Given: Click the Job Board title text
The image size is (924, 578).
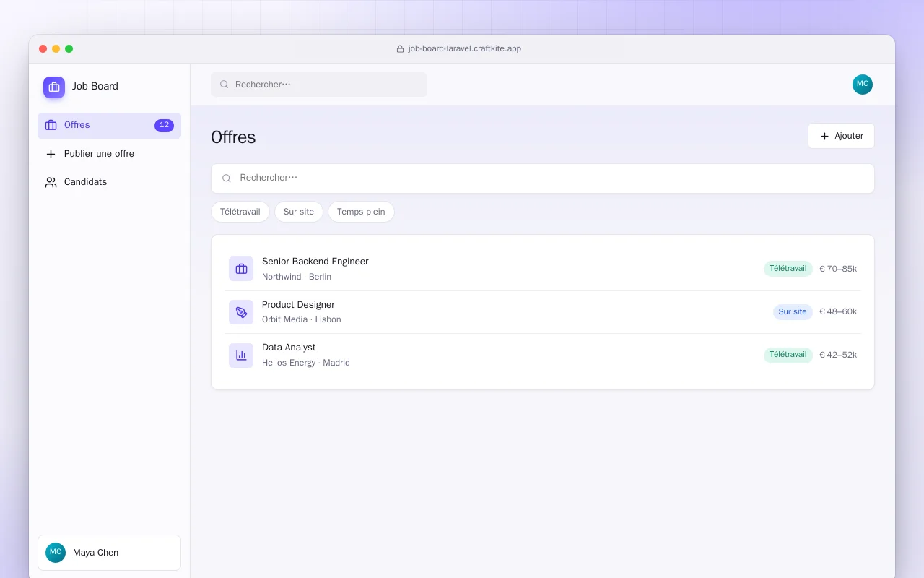Looking at the screenshot, I should coord(95,86).
